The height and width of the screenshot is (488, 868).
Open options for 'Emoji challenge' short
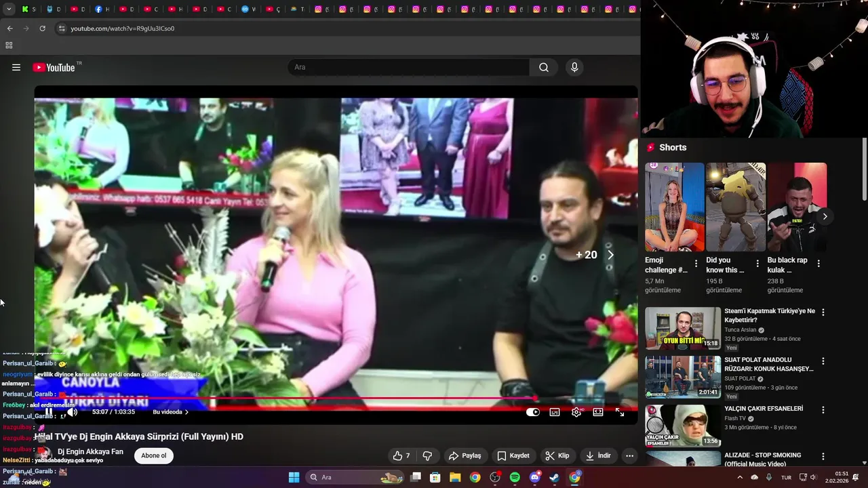pos(696,264)
